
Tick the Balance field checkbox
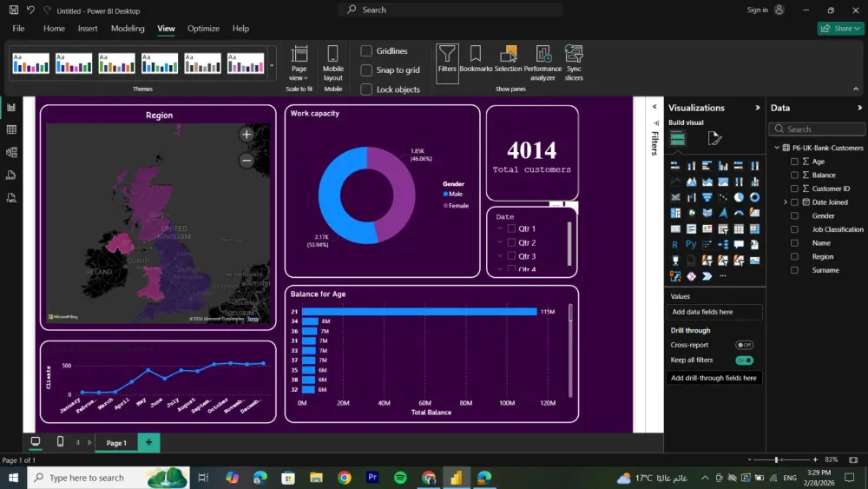click(x=794, y=175)
